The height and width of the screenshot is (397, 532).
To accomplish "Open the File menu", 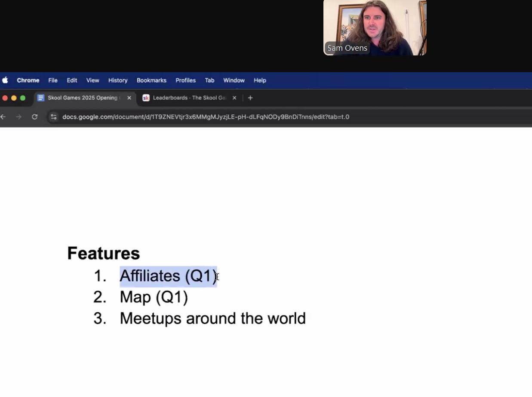I will [53, 80].
